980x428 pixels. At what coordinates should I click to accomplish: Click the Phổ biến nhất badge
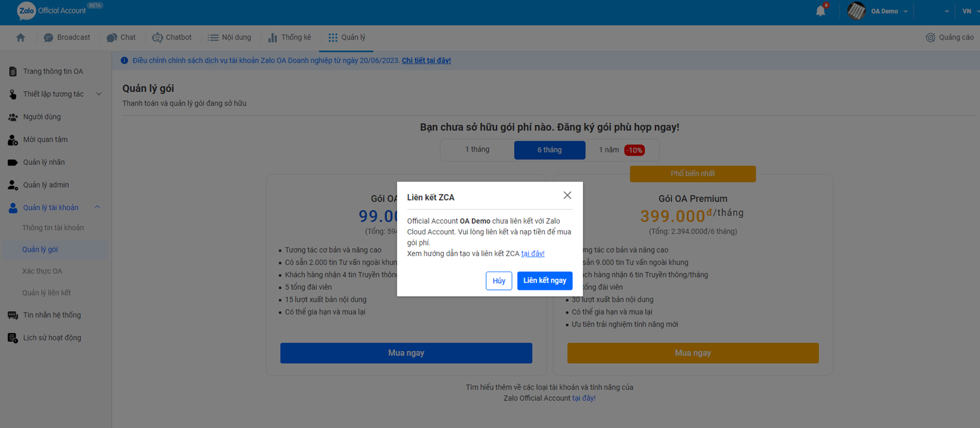[693, 174]
